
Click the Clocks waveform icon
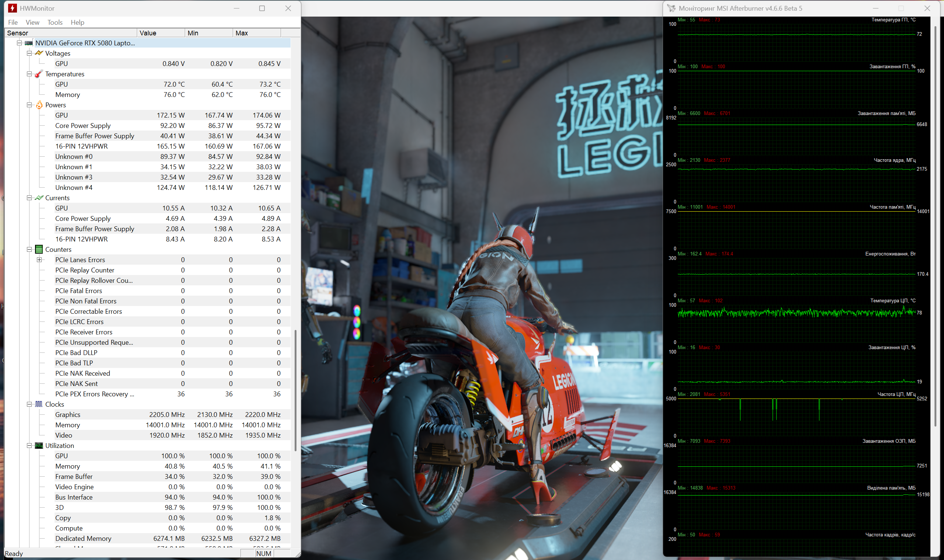(39, 404)
